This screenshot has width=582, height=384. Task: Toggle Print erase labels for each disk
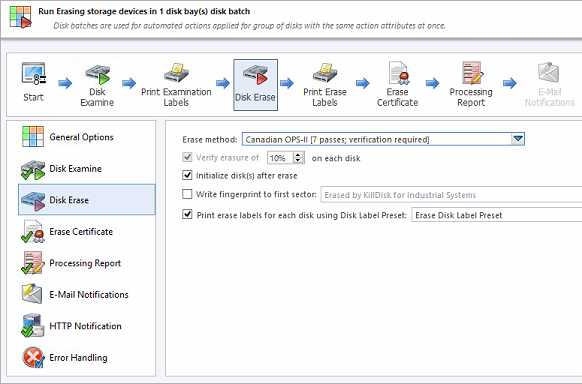[x=187, y=214]
